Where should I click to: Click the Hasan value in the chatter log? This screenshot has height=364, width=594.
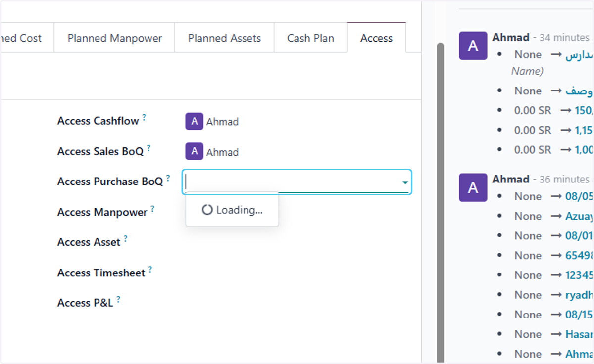click(579, 334)
